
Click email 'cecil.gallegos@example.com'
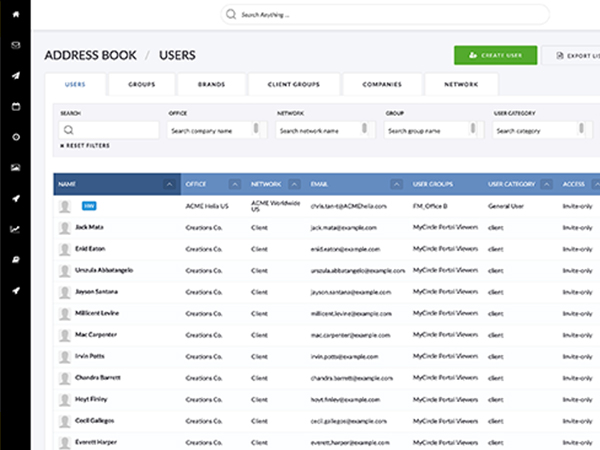pyautogui.click(x=349, y=421)
